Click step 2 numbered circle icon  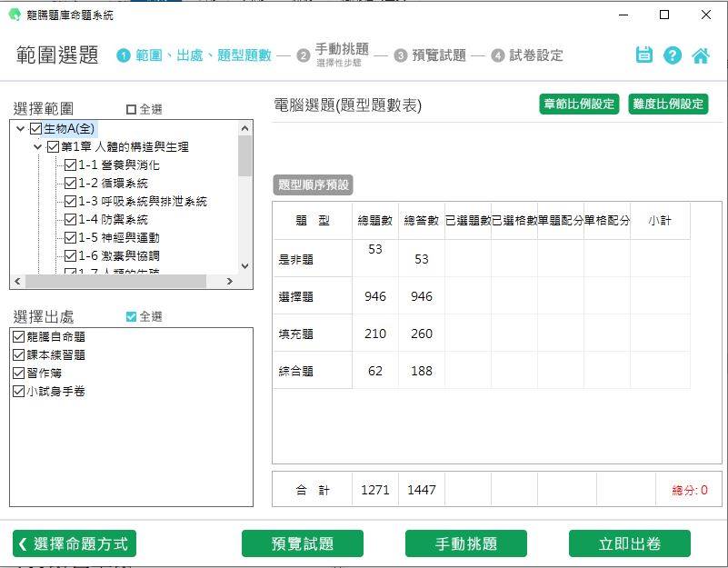coord(304,55)
